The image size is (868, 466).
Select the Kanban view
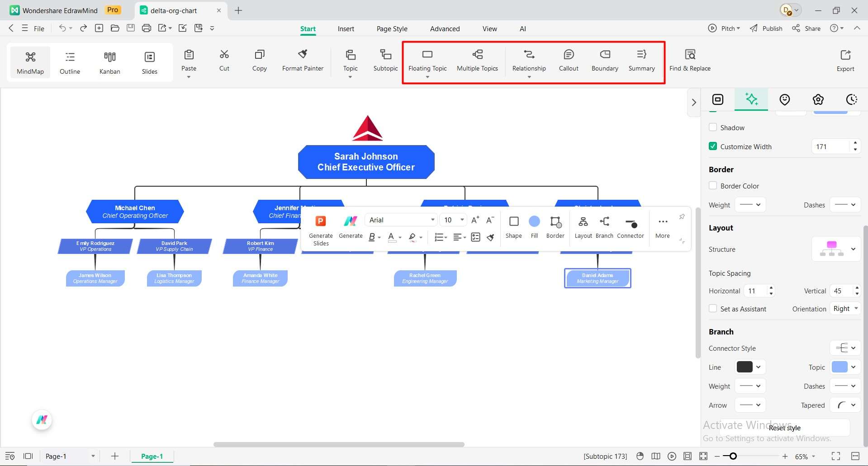point(109,62)
